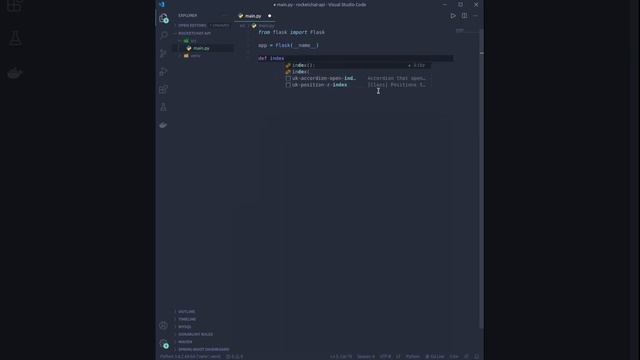Pick the uk-position-z-index suggestion

[x=357, y=85]
